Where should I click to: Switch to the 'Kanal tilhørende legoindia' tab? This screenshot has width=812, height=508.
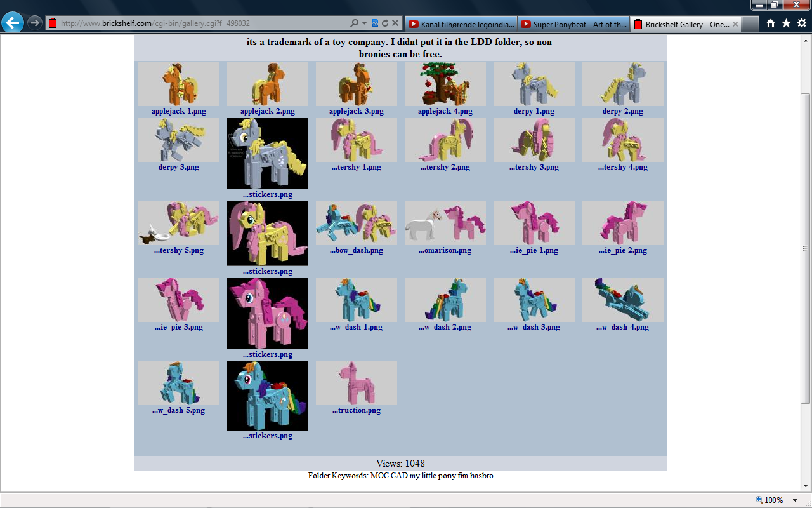461,24
